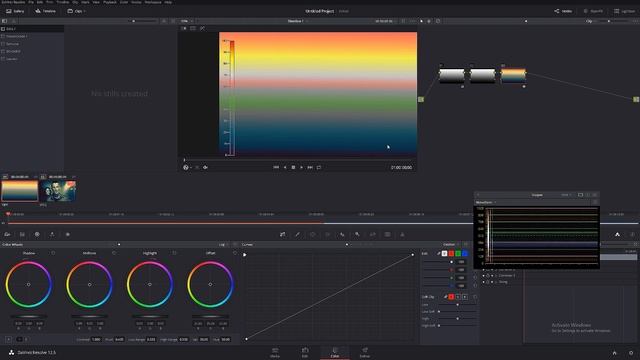Open the Waveform scope type dropdown
The image size is (640, 360).
[x=486, y=202]
